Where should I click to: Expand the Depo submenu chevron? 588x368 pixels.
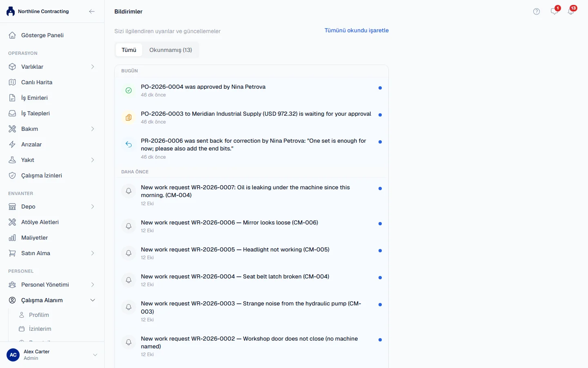[x=93, y=206]
